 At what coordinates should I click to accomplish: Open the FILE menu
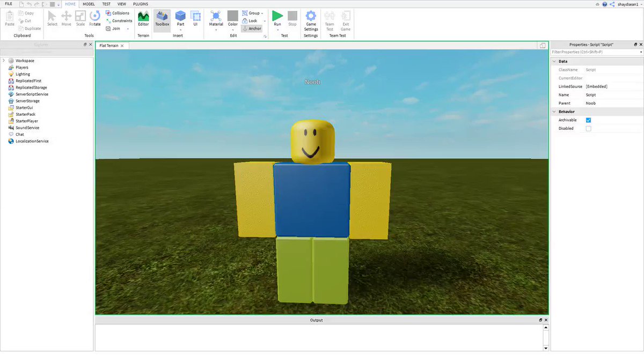(x=9, y=4)
